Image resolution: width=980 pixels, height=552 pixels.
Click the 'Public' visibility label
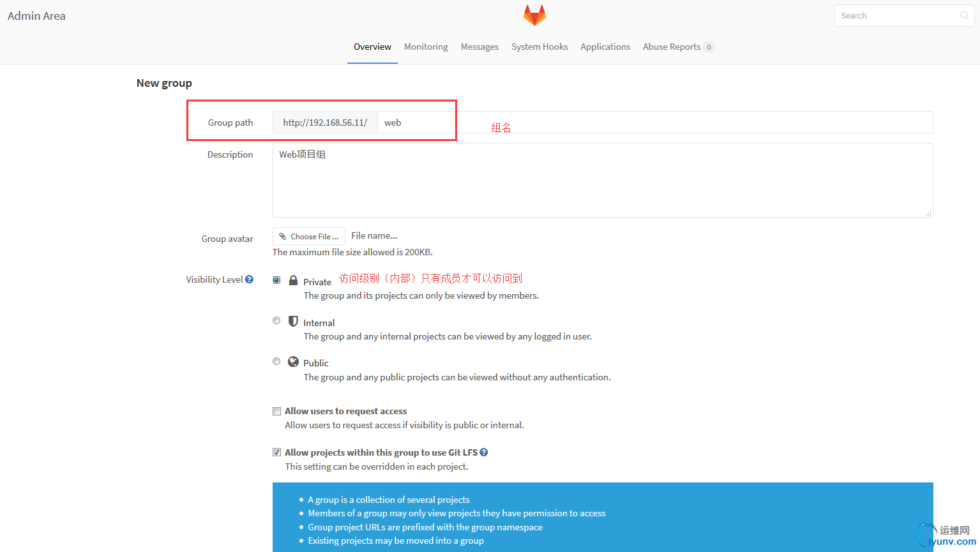(316, 363)
